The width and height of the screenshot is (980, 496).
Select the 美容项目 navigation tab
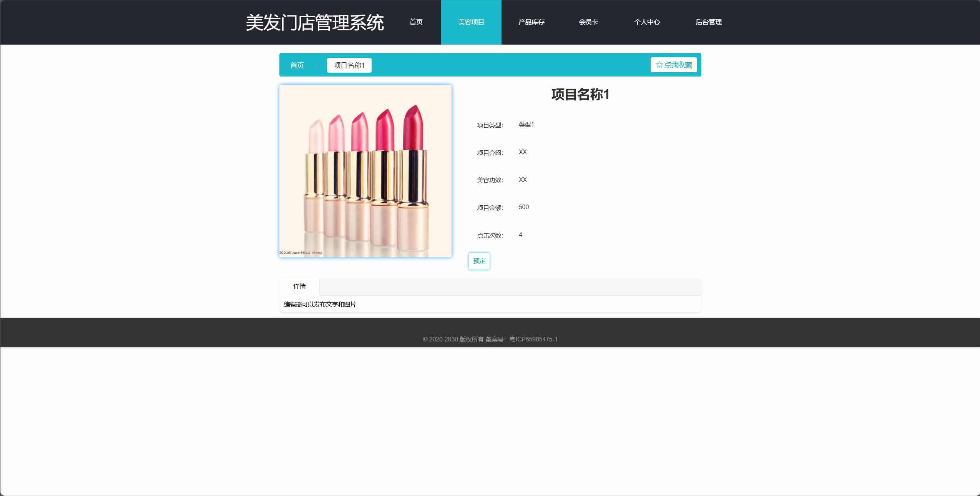(x=471, y=22)
